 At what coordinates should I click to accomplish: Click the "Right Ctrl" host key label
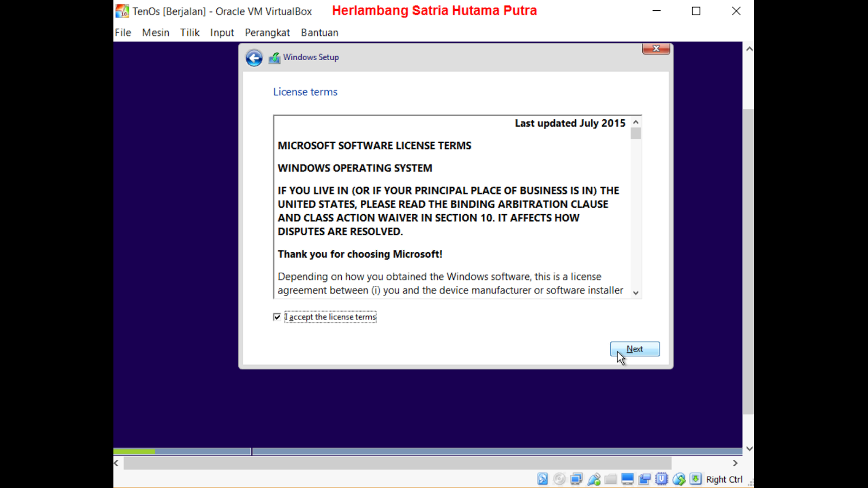click(x=724, y=479)
